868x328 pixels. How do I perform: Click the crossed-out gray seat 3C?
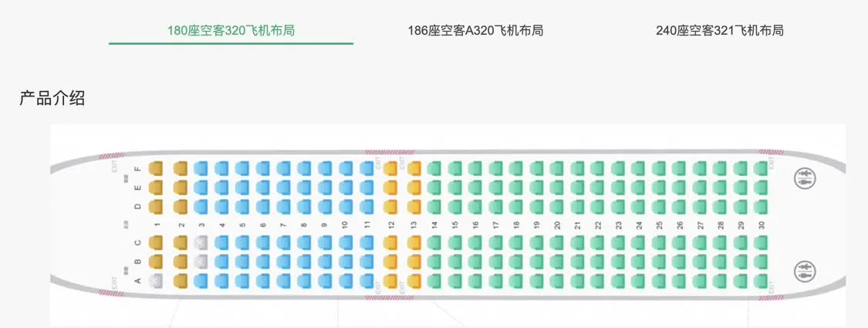point(201,242)
